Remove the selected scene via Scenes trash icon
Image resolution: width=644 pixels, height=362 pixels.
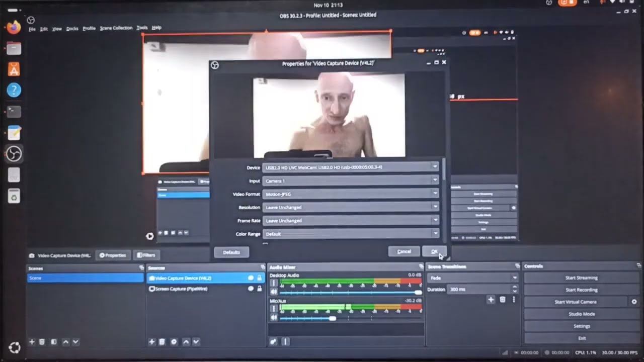42,342
